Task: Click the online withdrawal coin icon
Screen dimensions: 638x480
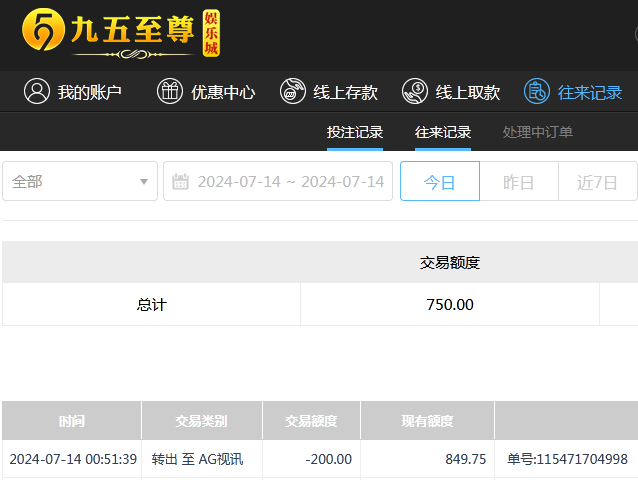Action: (415, 91)
